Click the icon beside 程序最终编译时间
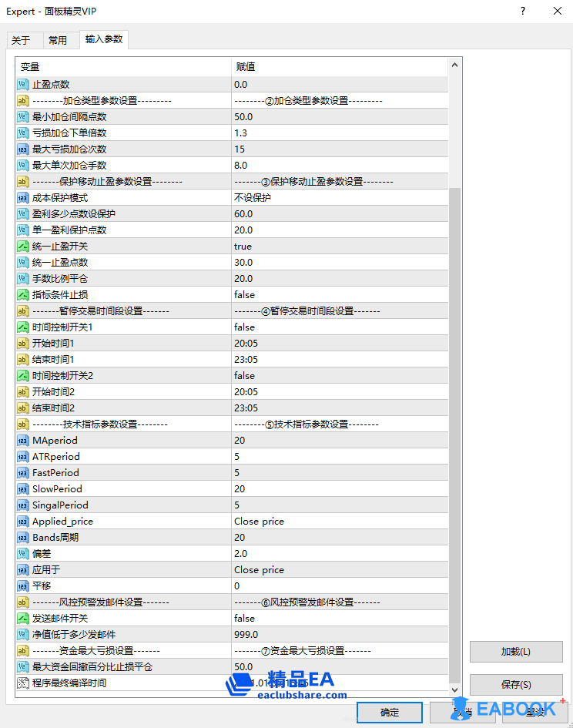This screenshot has height=728, width=573. tap(23, 683)
